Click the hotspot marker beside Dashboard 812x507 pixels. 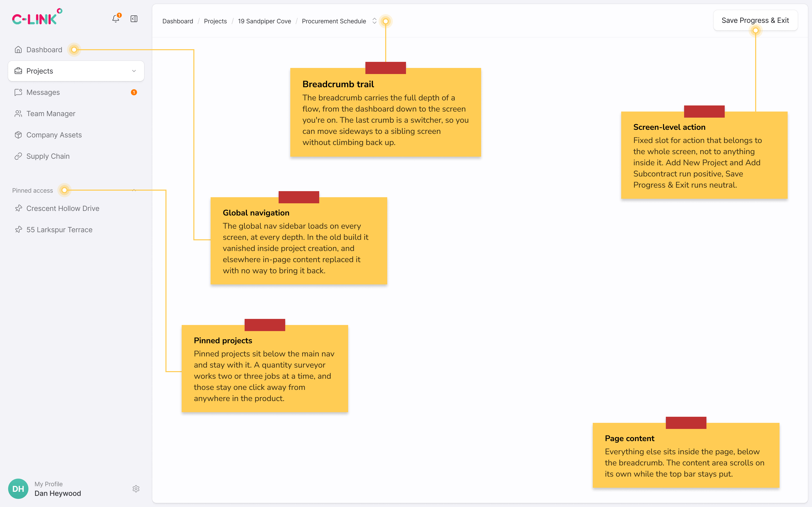tap(74, 50)
